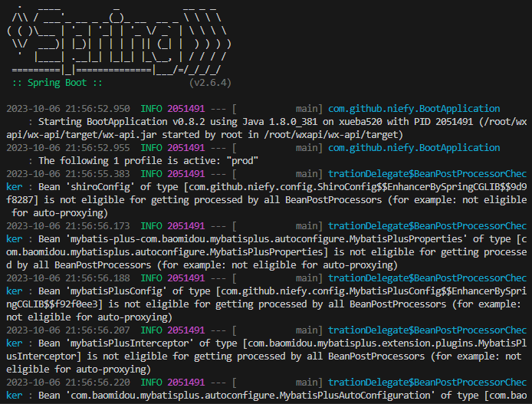Screen dimensions: 532x404
Task: Click timestamp '2023-10-06 21:56:52.950'
Action: [x=68, y=109]
